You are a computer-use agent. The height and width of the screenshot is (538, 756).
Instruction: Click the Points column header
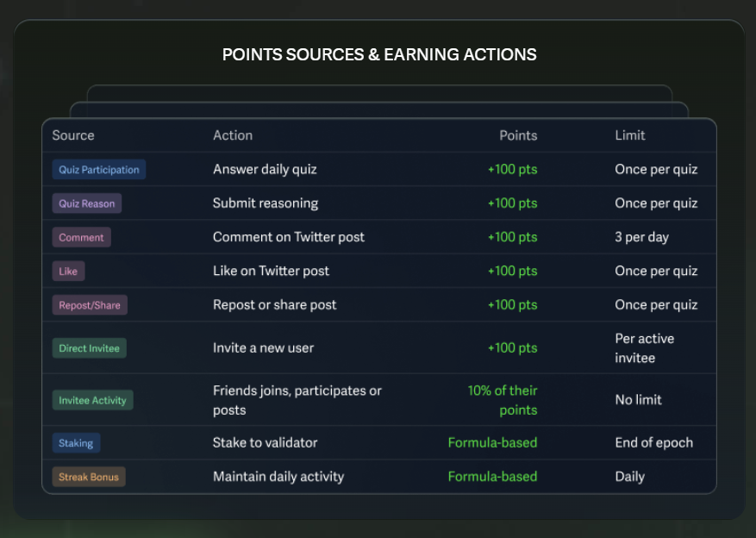pyautogui.click(x=518, y=135)
